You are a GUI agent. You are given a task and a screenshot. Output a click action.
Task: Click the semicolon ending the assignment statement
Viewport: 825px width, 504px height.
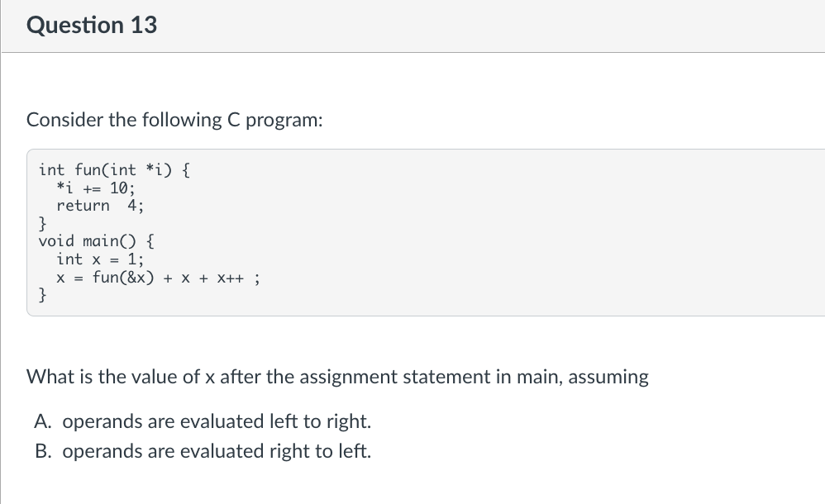257,278
